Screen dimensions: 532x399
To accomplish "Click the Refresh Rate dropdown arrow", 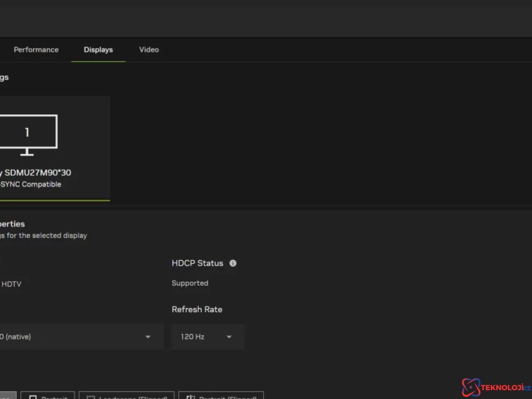I will (229, 337).
